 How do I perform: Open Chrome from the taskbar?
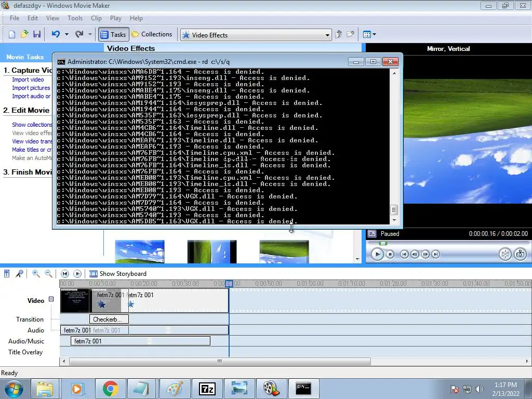(110, 389)
